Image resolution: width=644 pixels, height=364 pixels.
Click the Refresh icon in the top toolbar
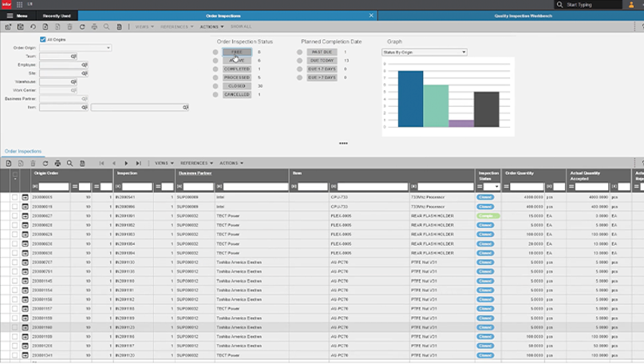81,26
